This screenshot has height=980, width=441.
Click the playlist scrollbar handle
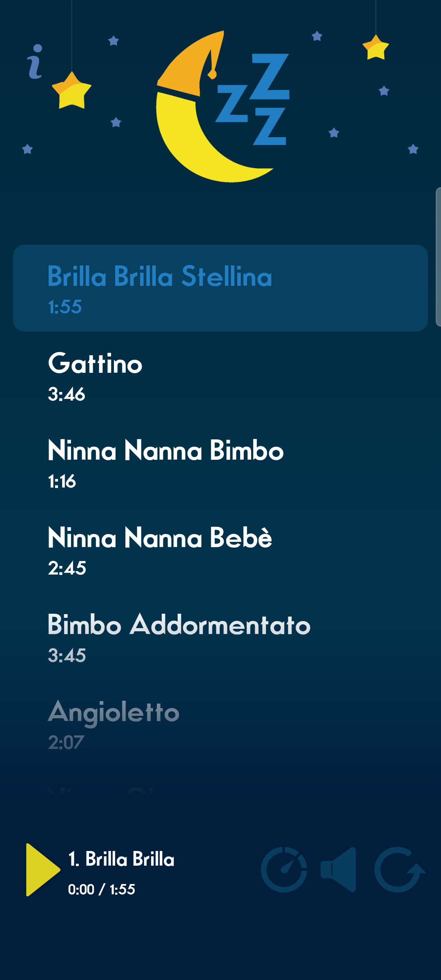tap(438, 257)
